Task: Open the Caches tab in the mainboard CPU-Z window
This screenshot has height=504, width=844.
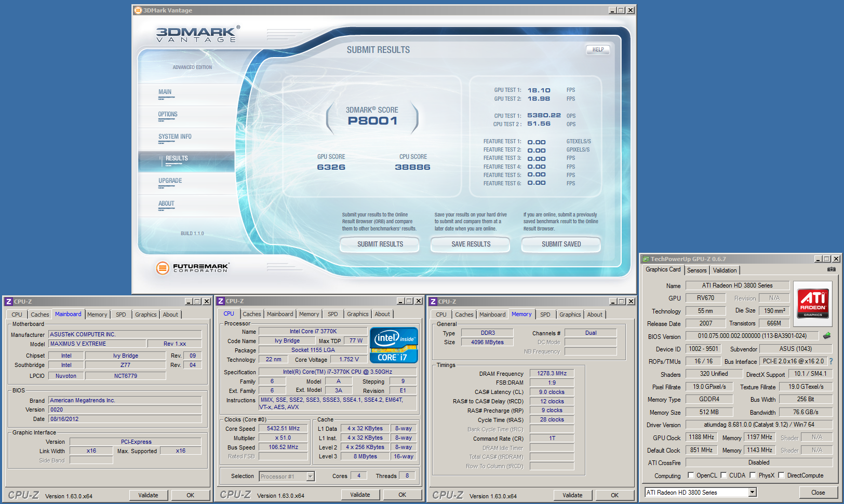Action: pyautogui.click(x=39, y=315)
